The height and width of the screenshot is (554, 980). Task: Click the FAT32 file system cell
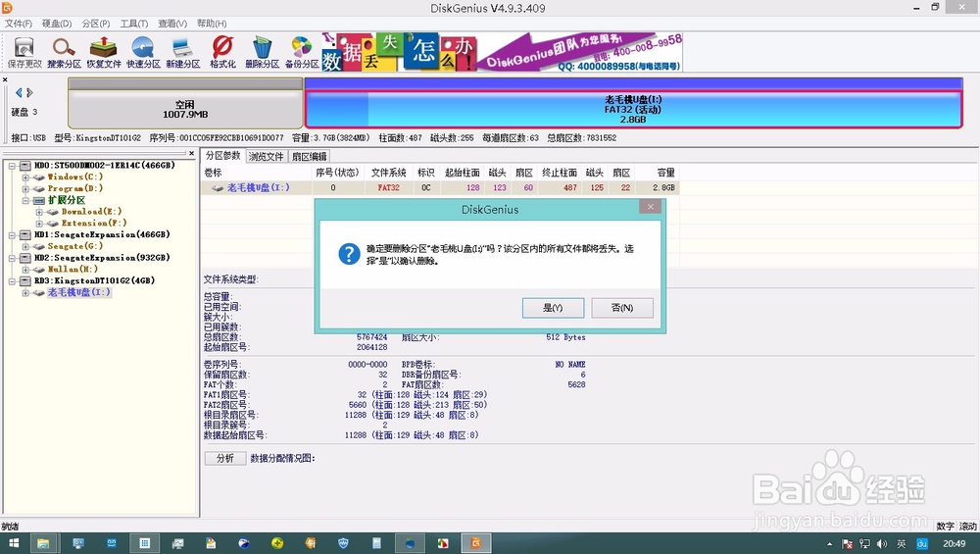coord(389,187)
